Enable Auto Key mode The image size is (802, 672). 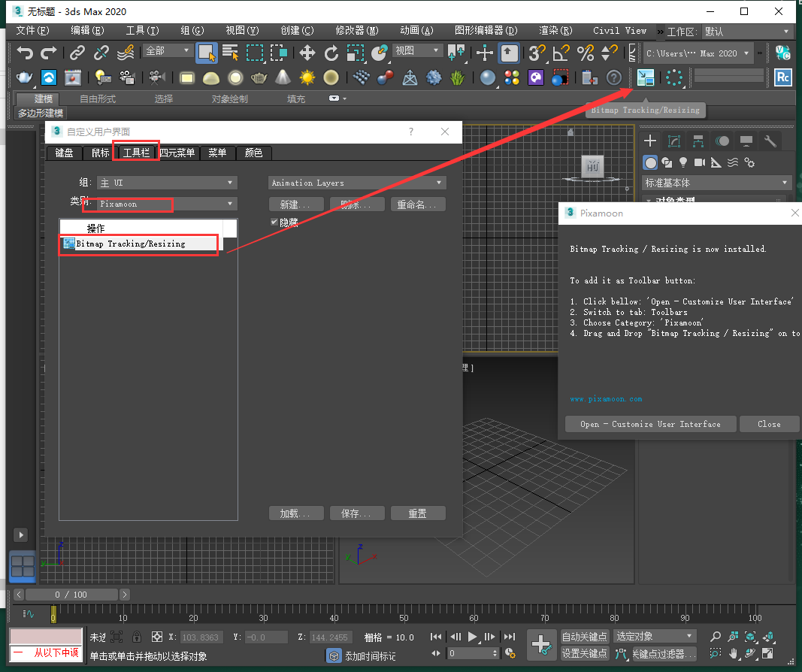585,636
